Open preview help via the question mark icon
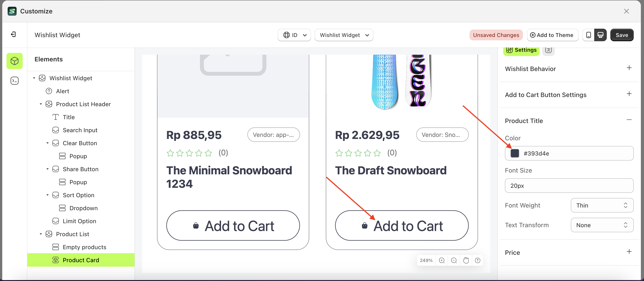This screenshot has height=281, width=644. click(x=478, y=260)
